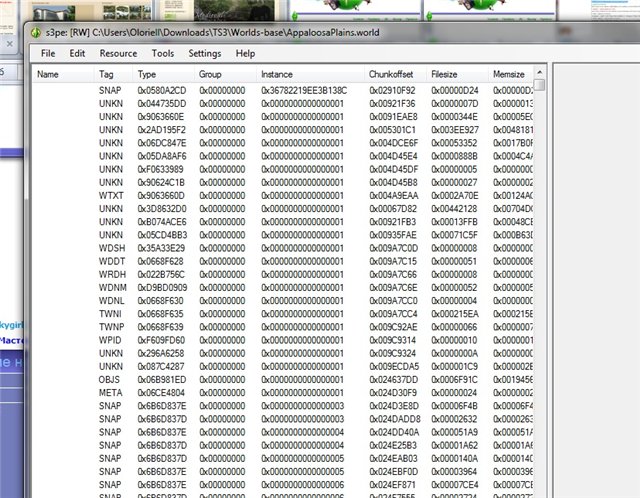Open the Settings menu
Image resolution: width=640 pixels, height=498 pixels.
tap(204, 53)
